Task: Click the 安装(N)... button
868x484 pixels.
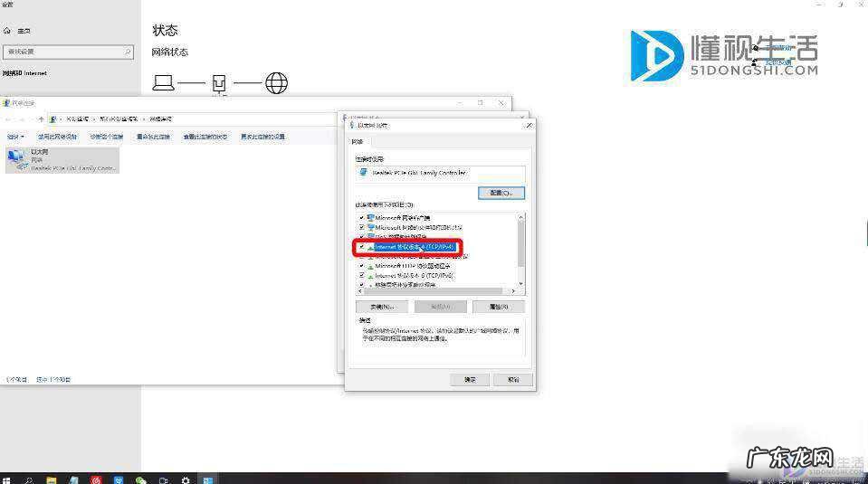Action: pos(382,307)
